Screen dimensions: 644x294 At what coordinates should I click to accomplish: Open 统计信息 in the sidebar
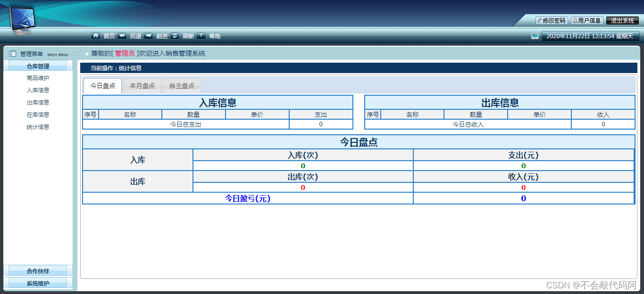coord(38,127)
